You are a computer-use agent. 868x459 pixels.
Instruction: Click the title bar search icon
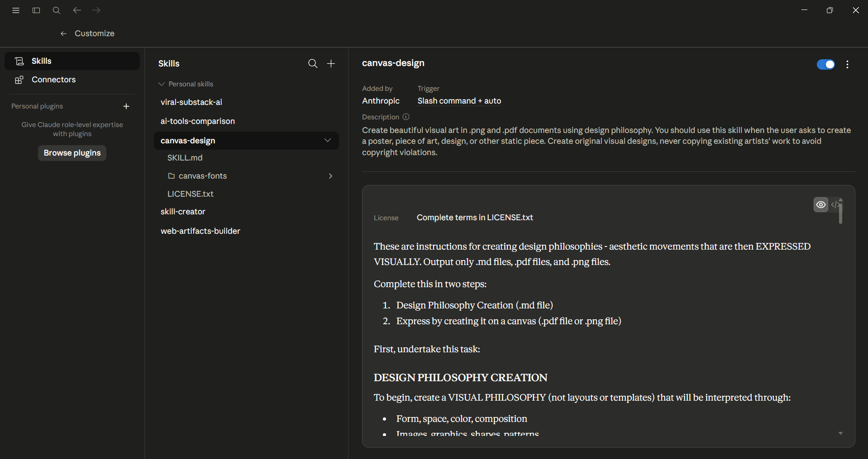click(x=57, y=10)
